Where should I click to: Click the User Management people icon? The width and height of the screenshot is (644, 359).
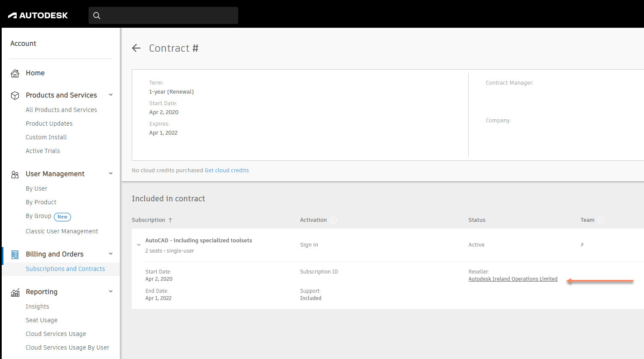15,174
